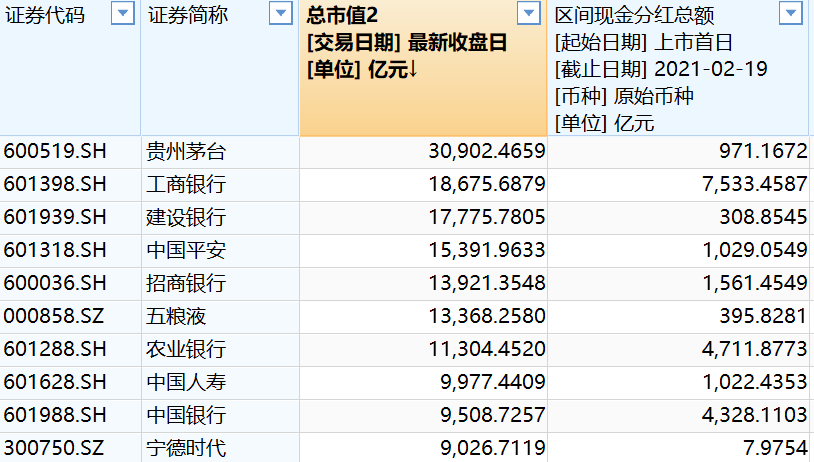This screenshot has width=814, height=462.
Task: Select market value 17,775.7805
Action: click(x=424, y=218)
